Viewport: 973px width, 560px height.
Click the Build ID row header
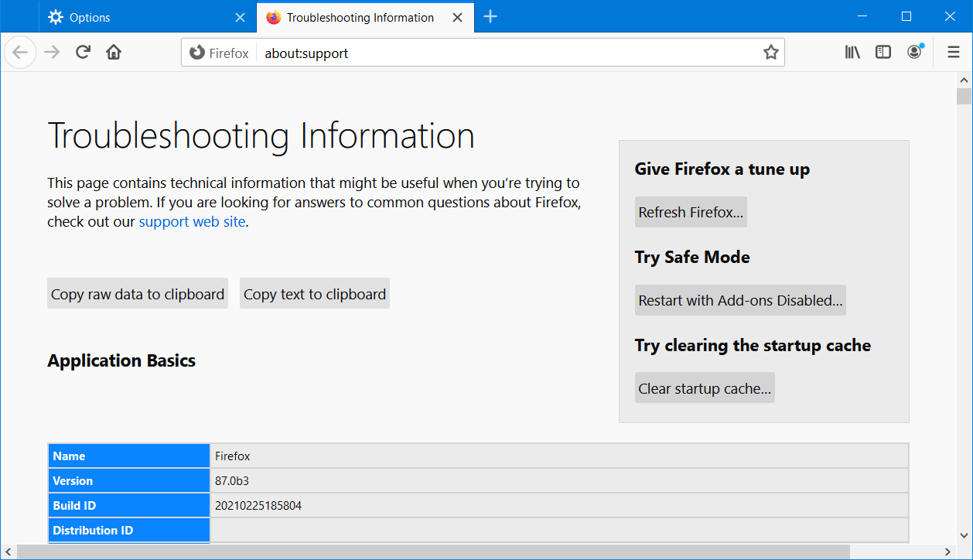tap(129, 505)
